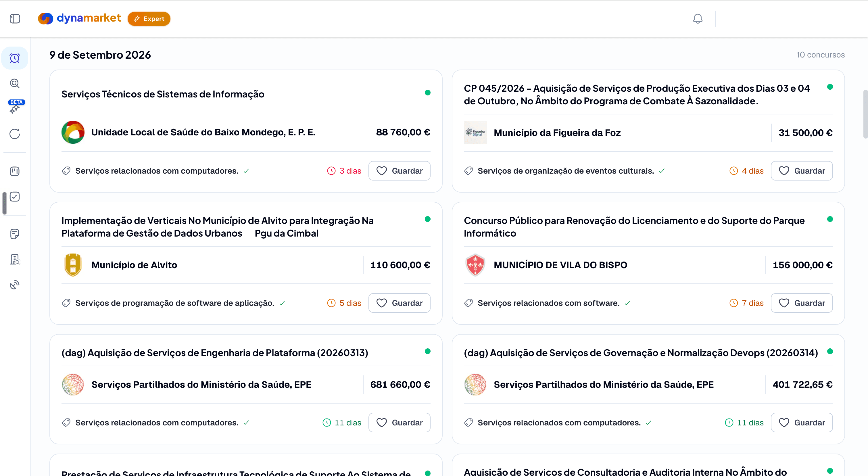Viewport: 868px width, 476px height.
Task: Click the '88 760,00 €' amount
Action: [x=403, y=132]
